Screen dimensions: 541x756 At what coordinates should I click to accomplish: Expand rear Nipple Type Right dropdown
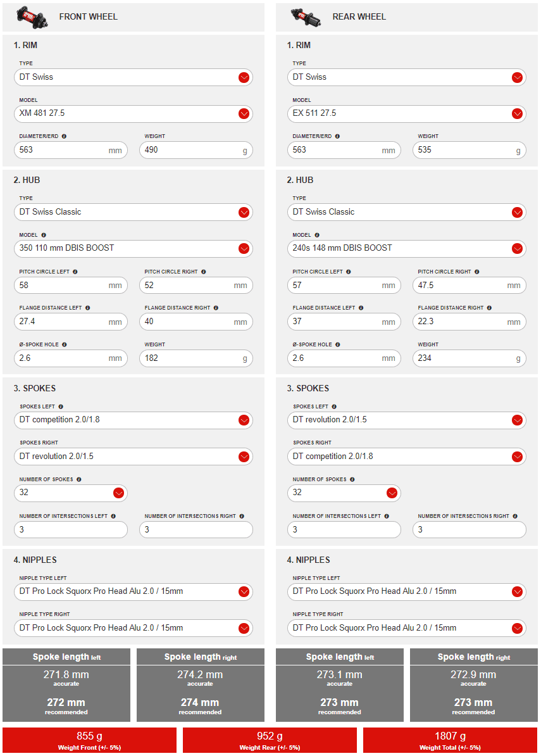click(517, 628)
